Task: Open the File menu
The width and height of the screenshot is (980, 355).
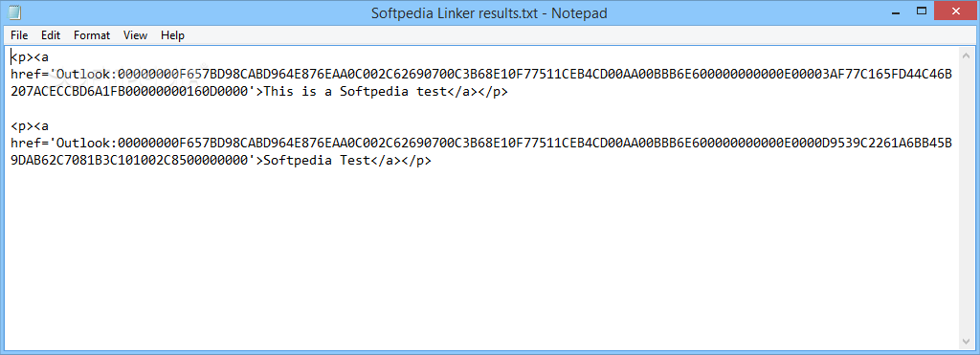Action: tap(19, 35)
